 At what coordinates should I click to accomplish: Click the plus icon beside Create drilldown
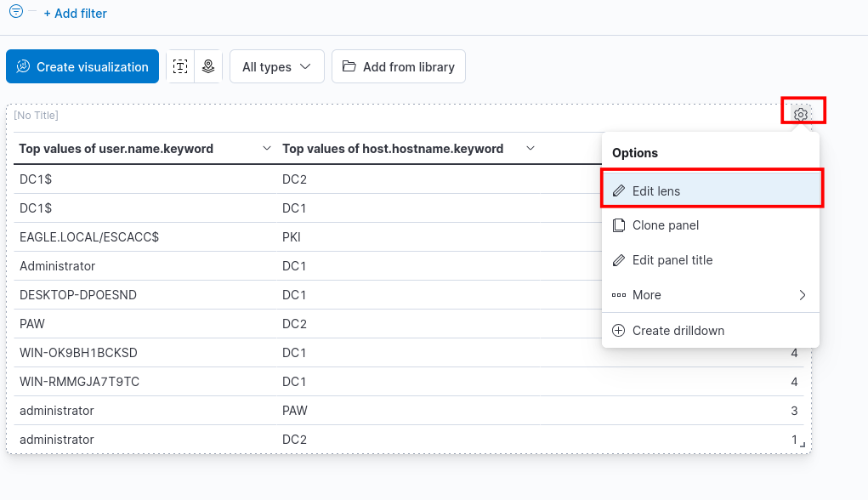click(619, 331)
